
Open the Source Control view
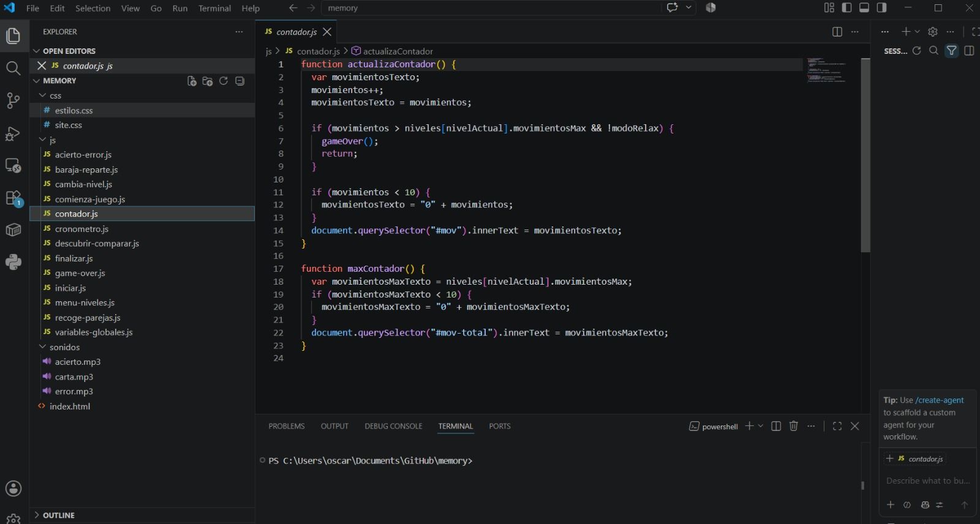[x=13, y=100]
